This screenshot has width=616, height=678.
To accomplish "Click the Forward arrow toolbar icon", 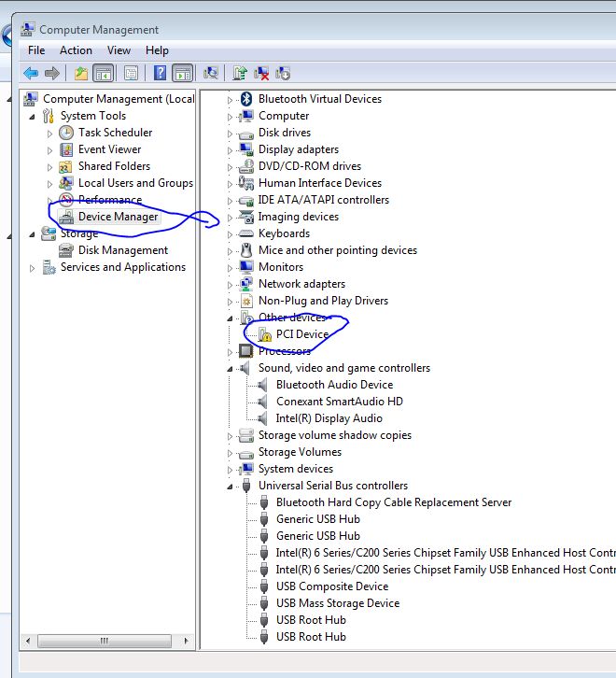I will [52, 73].
